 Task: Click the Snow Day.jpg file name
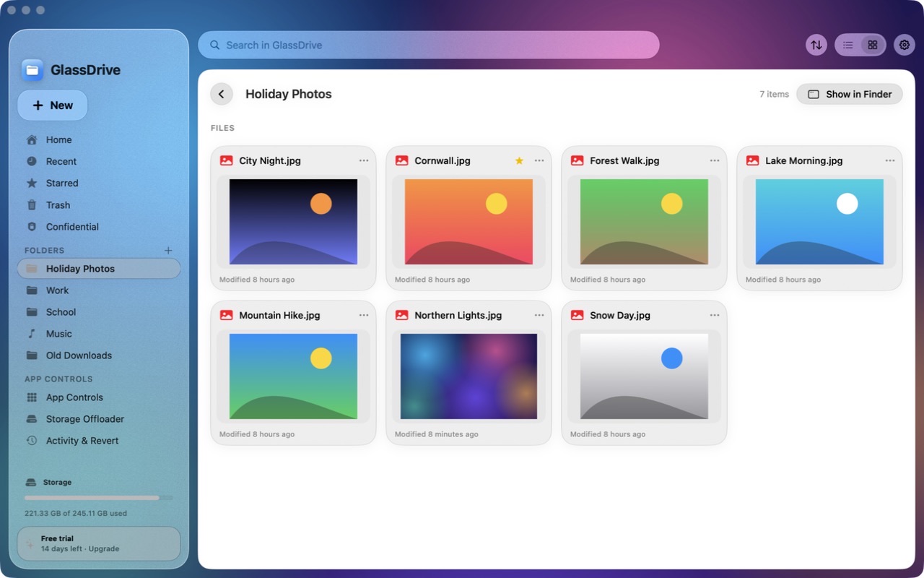[x=620, y=316]
